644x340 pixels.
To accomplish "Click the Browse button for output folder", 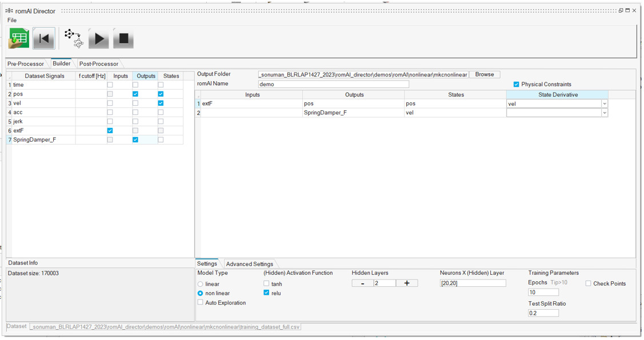I will 484,75.
